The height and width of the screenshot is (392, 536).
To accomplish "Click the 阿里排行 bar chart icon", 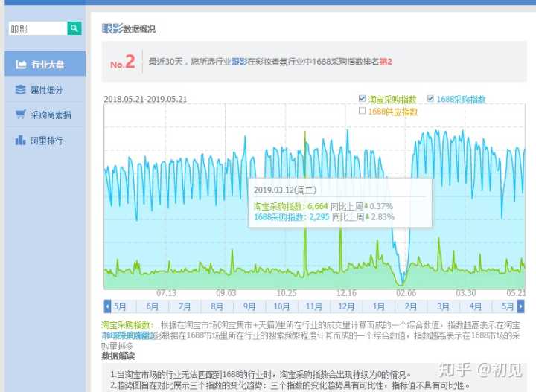I will point(21,140).
